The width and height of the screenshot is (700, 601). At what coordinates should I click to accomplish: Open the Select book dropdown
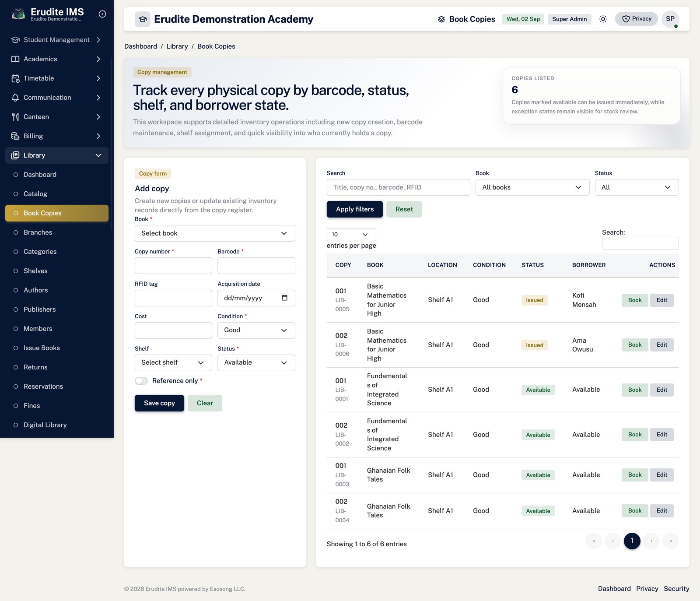[215, 233]
